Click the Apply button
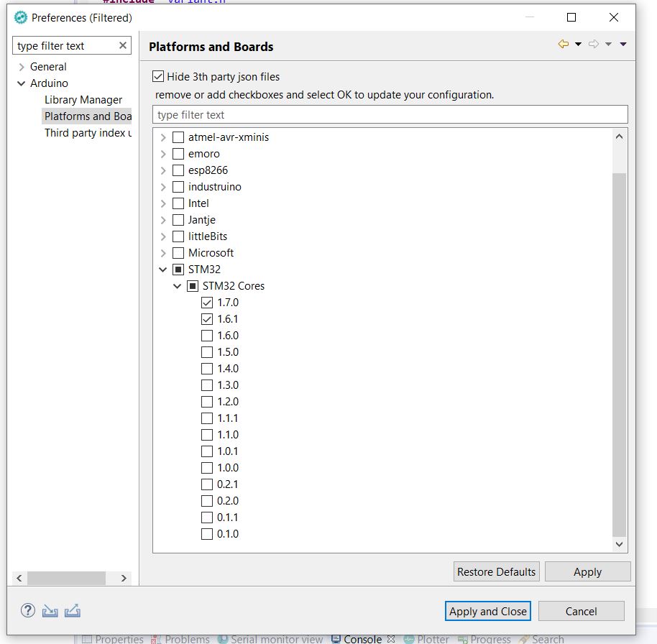 [x=587, y=571]
